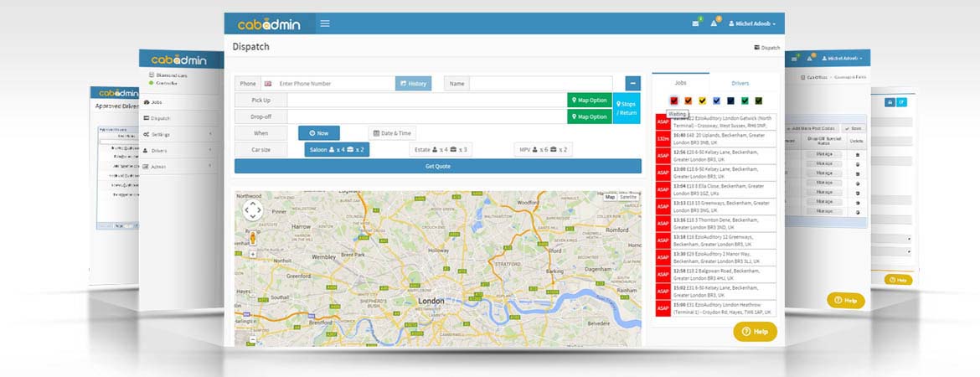Image resolution: width=980 pixels, height=377 pixels.
Task: Open the alerts warning triangle icon
Action: [714, 23]
